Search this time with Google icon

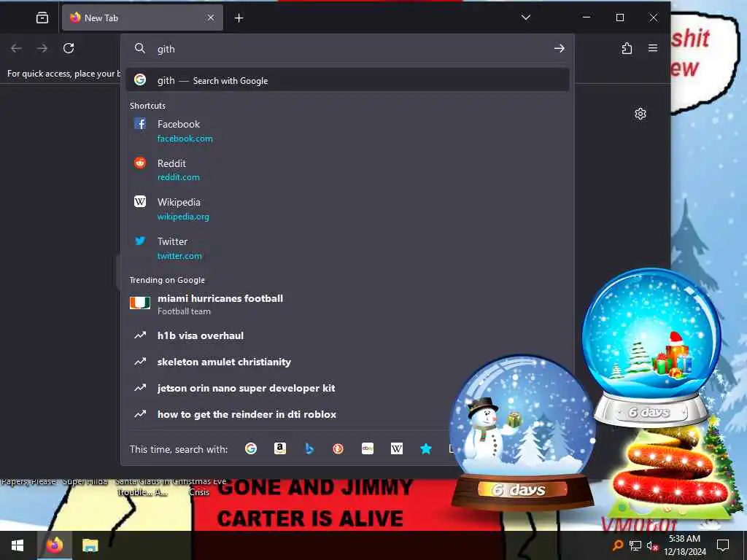coord(251,448)
